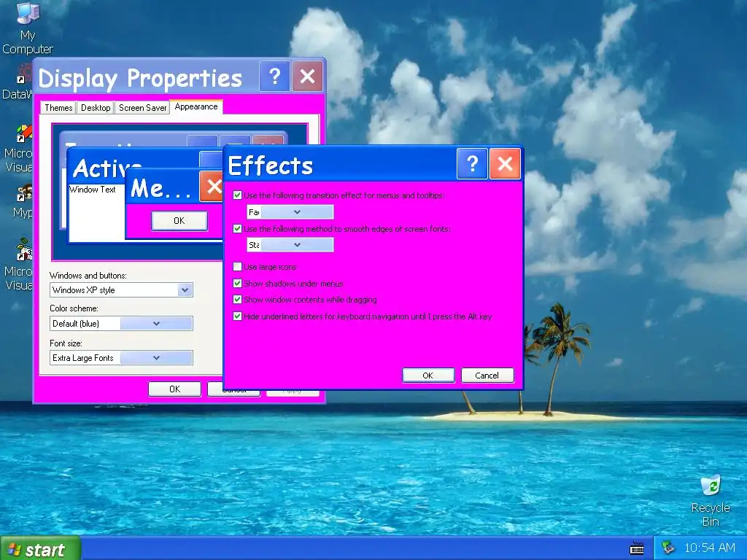Open the Recycle Bin desktop icon

pyautogui.click(x=711, y=500)
